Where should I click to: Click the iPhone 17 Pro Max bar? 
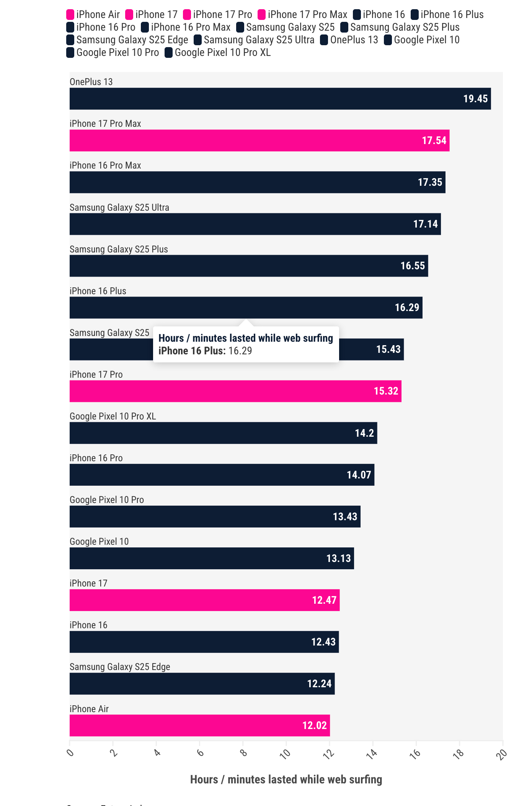(x=259, y=141)
